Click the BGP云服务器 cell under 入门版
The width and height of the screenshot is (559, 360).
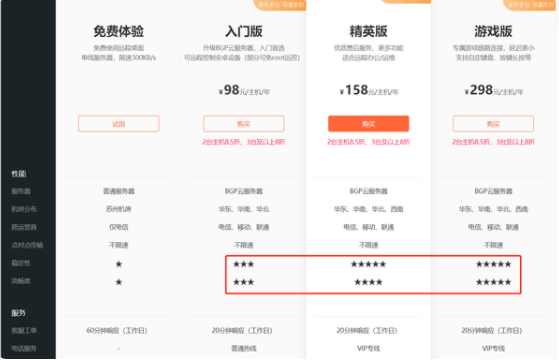[243, 191]
